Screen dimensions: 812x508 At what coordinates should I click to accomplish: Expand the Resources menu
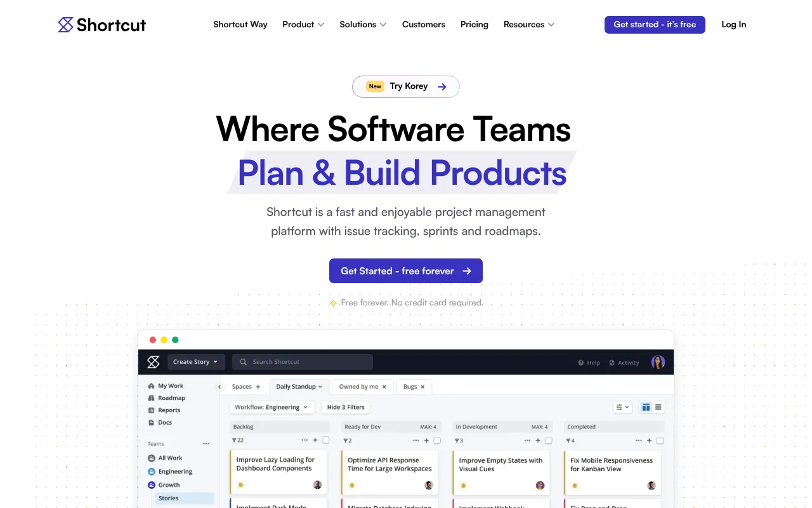(x=529, y=25)
